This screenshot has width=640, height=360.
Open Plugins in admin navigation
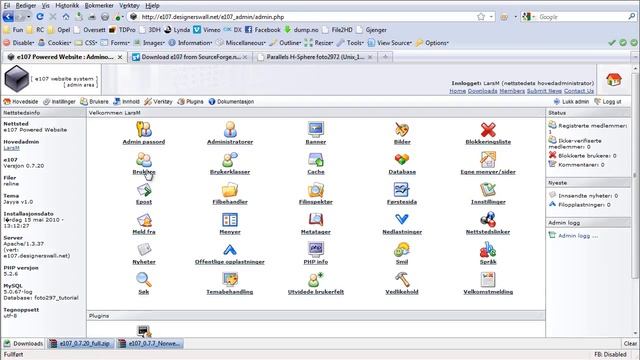point(190,102)
